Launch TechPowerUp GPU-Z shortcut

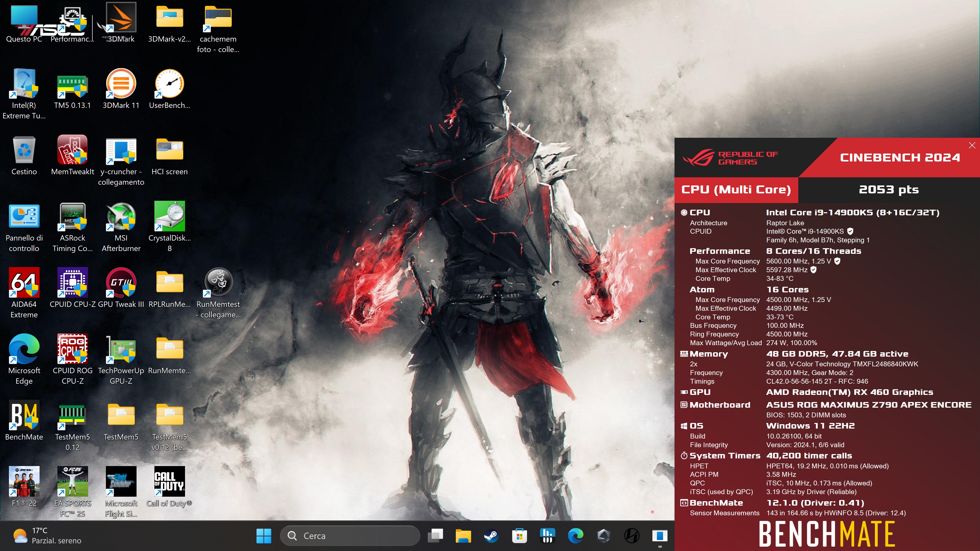(x=121, y=360)
